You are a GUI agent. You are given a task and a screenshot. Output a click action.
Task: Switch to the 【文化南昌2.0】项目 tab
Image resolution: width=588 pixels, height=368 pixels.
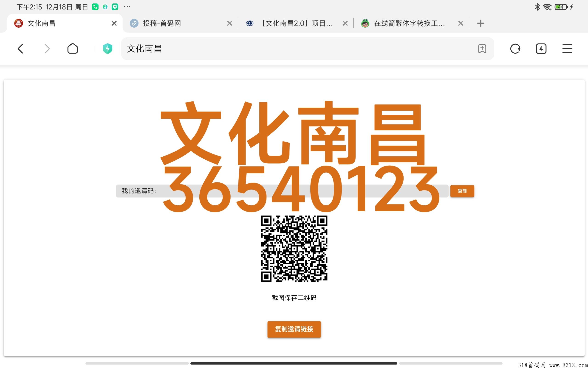click(296, 23)
